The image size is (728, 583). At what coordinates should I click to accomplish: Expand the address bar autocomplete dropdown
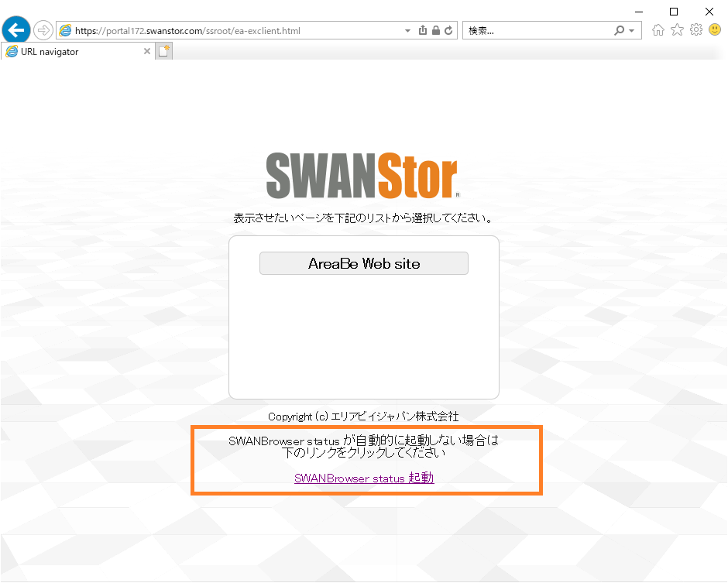point(407,31)
